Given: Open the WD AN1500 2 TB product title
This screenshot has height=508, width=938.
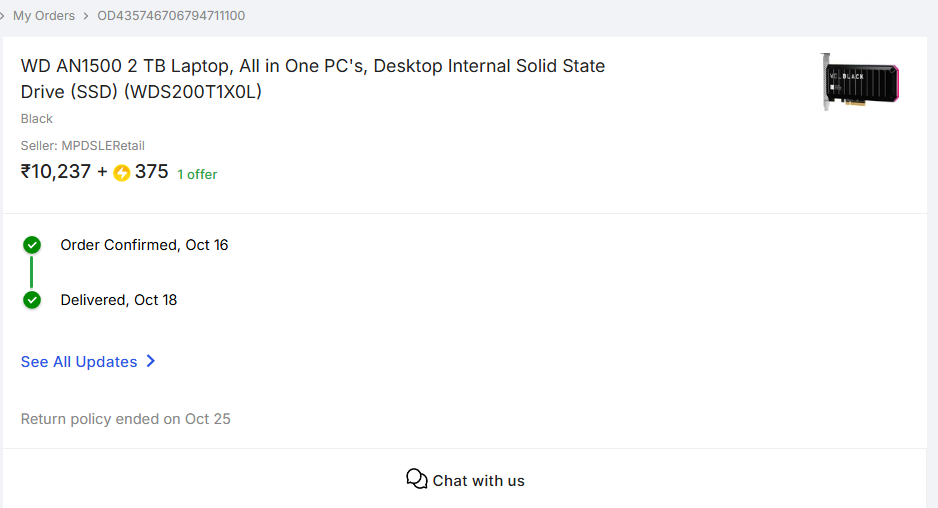Looking at the screenshot, I should click(312, 79).
